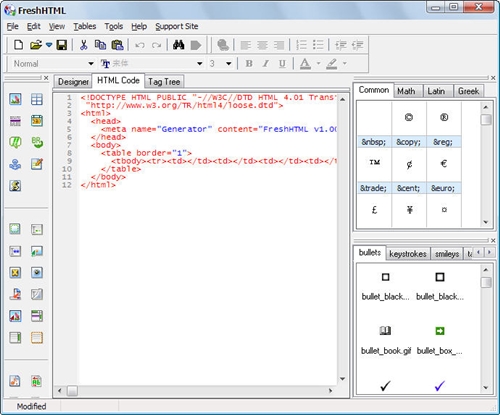The width and height of the screenshot is (500, 415).
Task: Open the Normal paragraph style dropdown
Action: pos(53,63)
